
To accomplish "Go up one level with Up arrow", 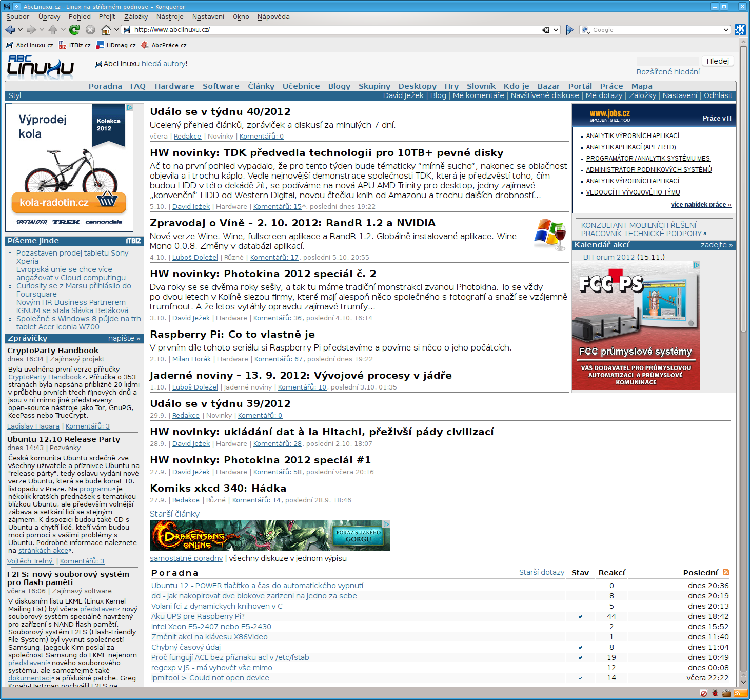I will coord(53,30).
